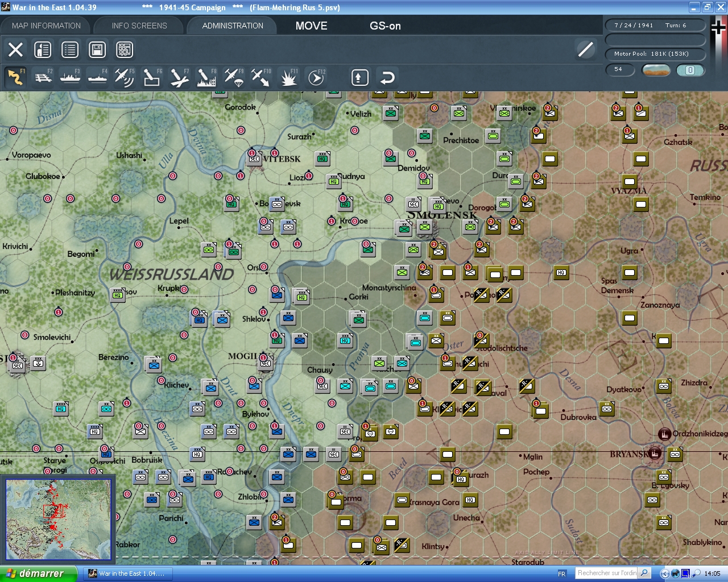Open the commander's report icon beside the X
Viewport: 728px width, 582px height.
click(x=43, y=49)
